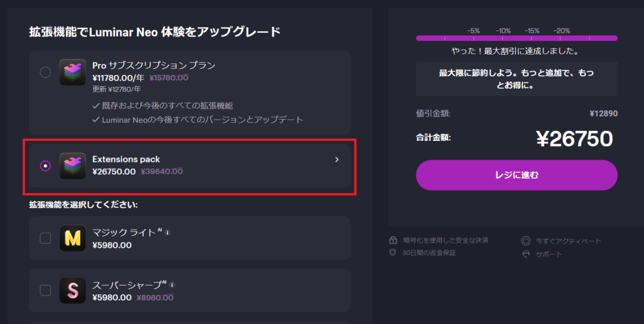The width and height of the screenshot is (644, 324).
Task: Expand the Extensions pack chevron arrow
Action: tap(337, 159)
